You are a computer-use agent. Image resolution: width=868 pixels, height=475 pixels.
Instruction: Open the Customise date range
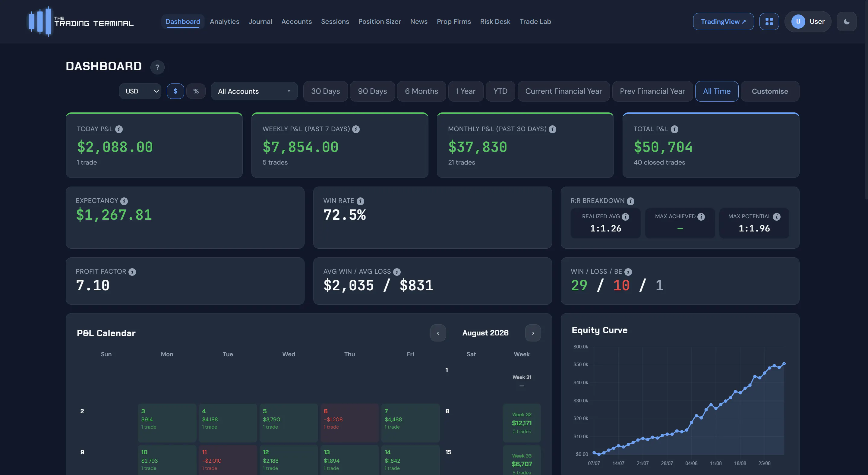tap(770, 91)
